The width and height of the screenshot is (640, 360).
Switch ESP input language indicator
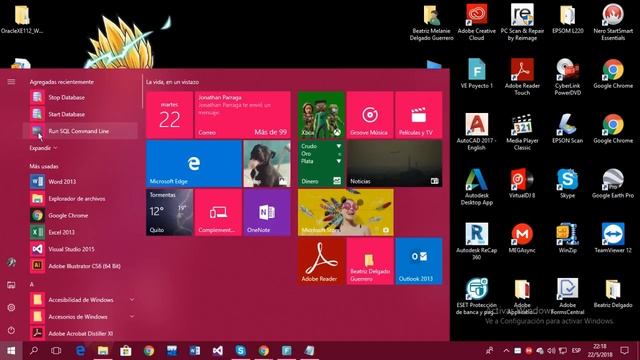[x=576, y=351]
